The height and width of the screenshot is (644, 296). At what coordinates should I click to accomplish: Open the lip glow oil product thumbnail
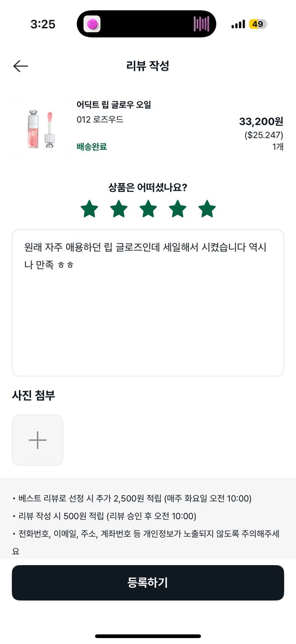click(41, 128)
